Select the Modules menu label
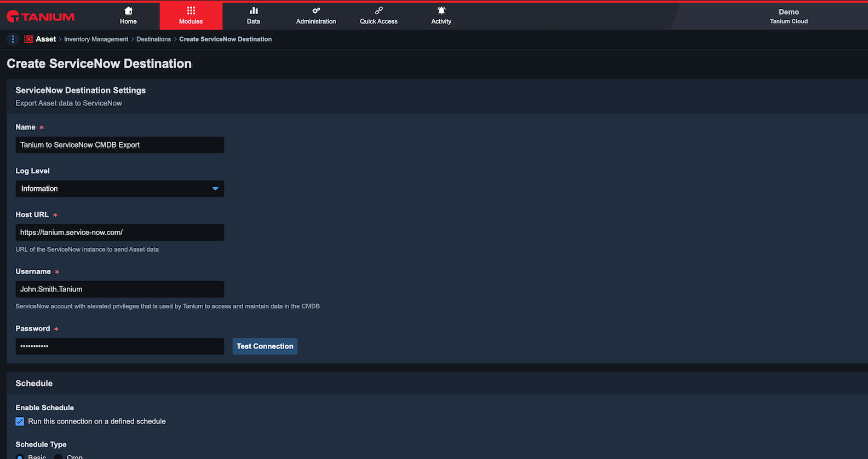Image resolution: width=868 pixels, height=459 pixels. click(x=191, y=21)
